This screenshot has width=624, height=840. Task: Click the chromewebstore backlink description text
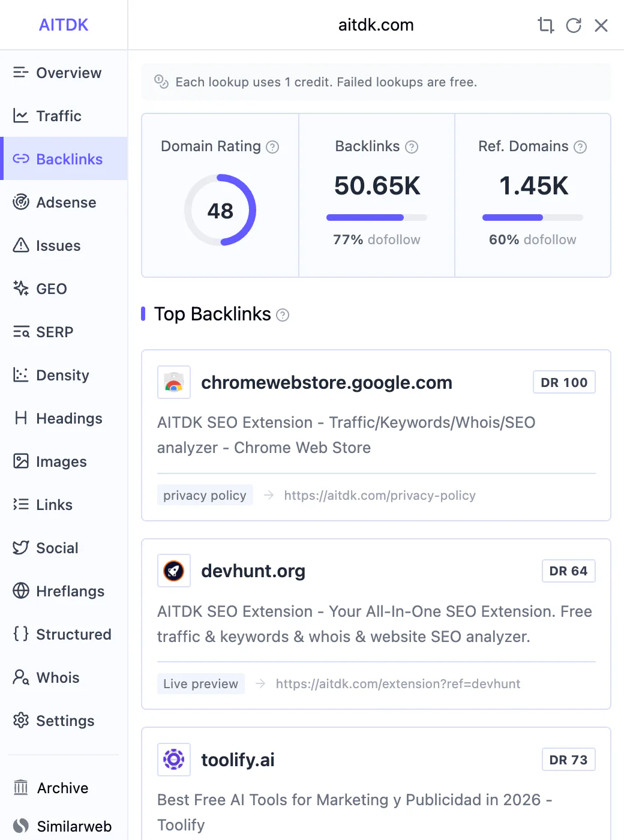[x=346, y=435]
